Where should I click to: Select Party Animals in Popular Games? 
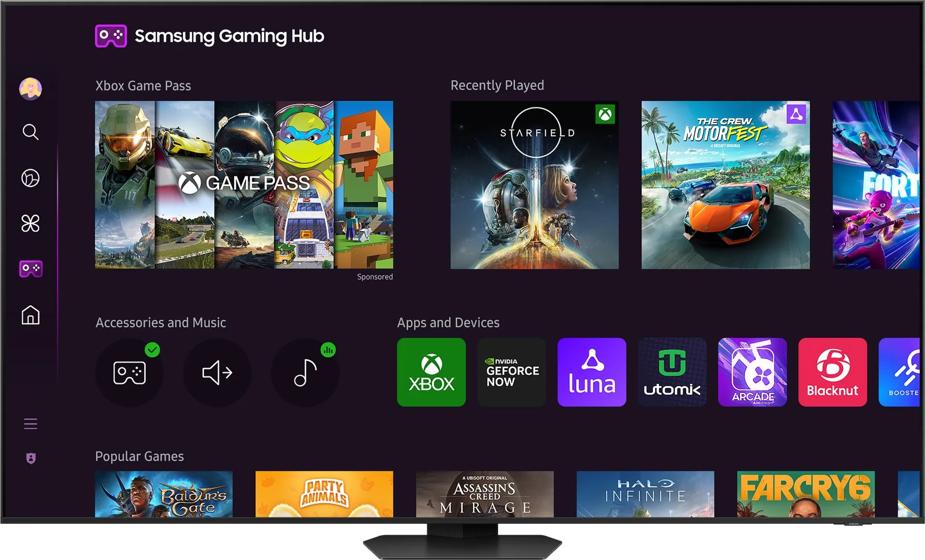tap(324, 494)
